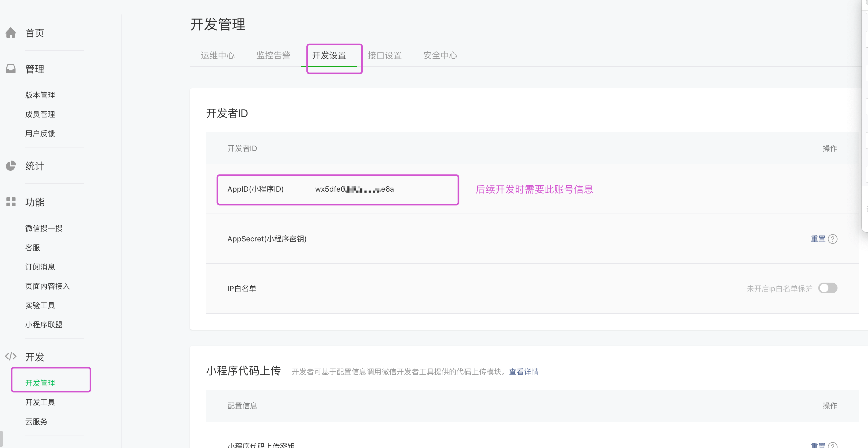This screenshot has width=868, height=448.
Task: Open 用户反馈 in the sidebar
Action: pos(40,134)
